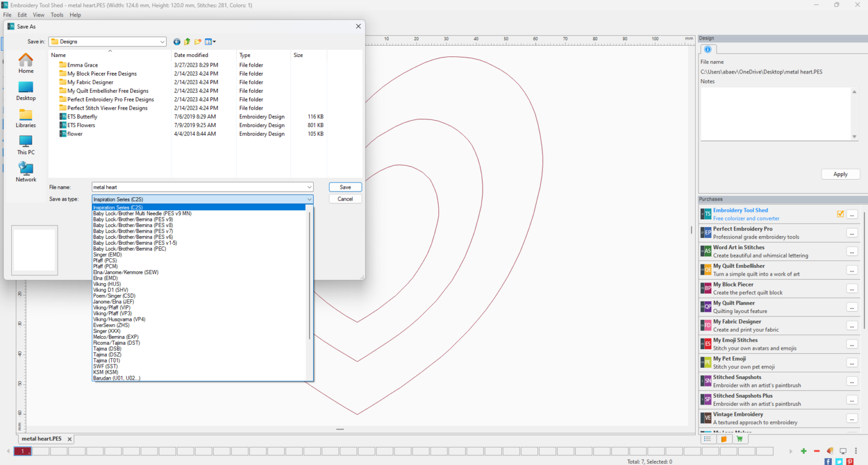Click the orange catalog book icon
The height and width of the screenshot is (465, 868).
725,439
